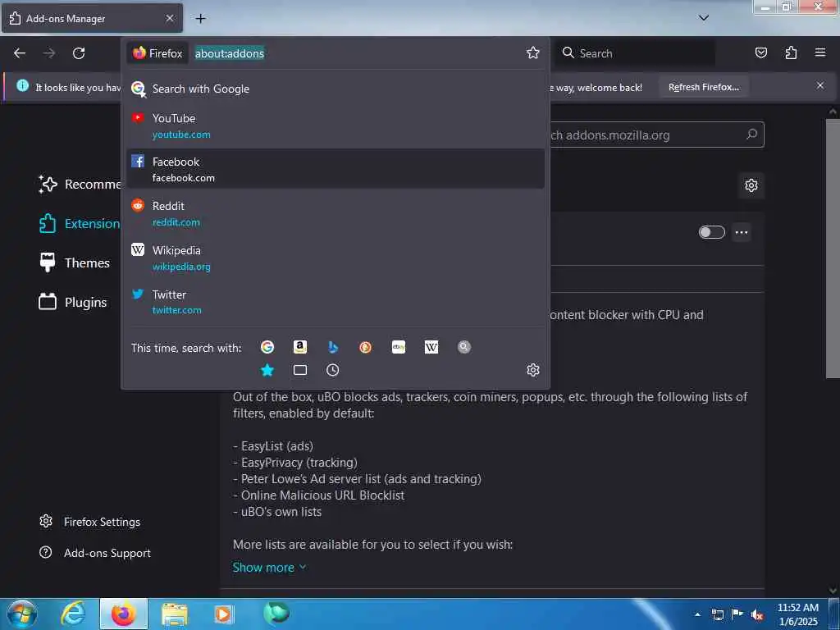Open a new tab with plus button
The image size is (840, 630).
[x=200, y=19]
